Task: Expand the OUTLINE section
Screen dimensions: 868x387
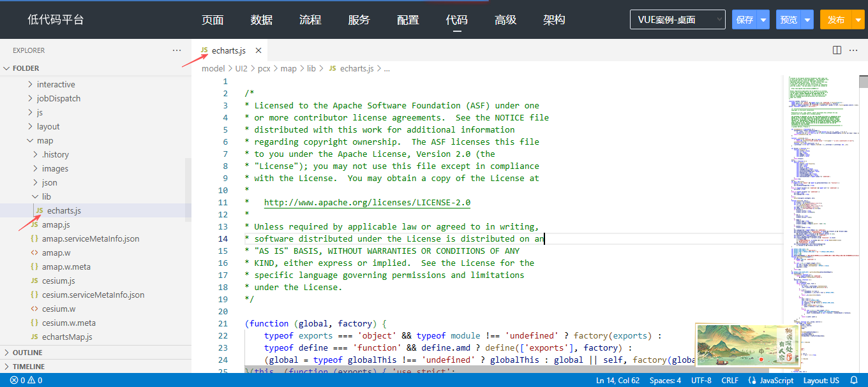Action: 27,353
